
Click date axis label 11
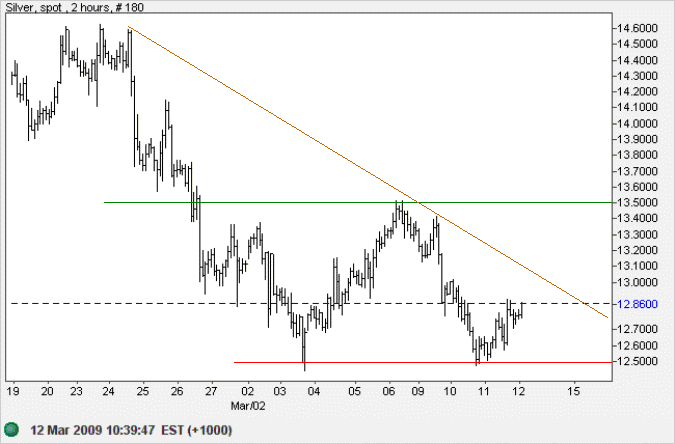(484, 391)
